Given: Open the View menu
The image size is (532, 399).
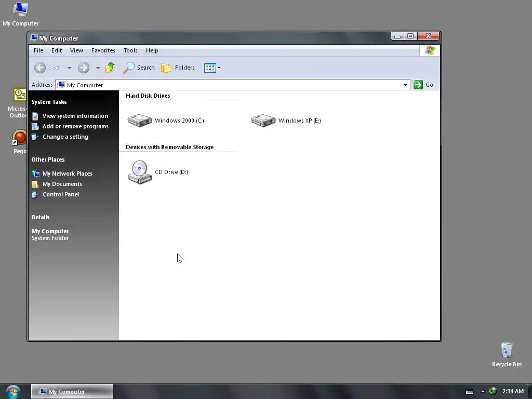Looking at the screenshot, I should [76, 50].
